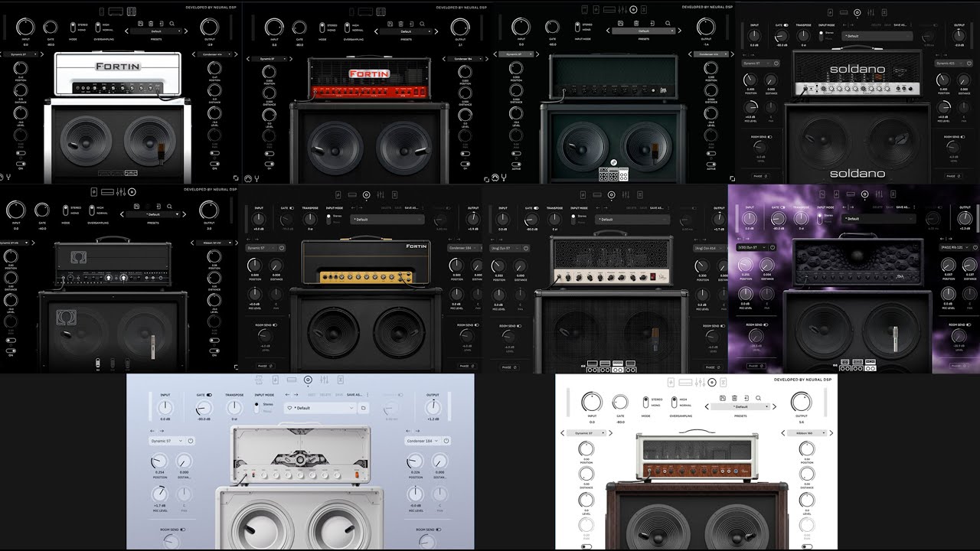Click the heart favorite icon in the light blue plugin
This screenshot has height=551, width=980.
[x=289, y=408]
